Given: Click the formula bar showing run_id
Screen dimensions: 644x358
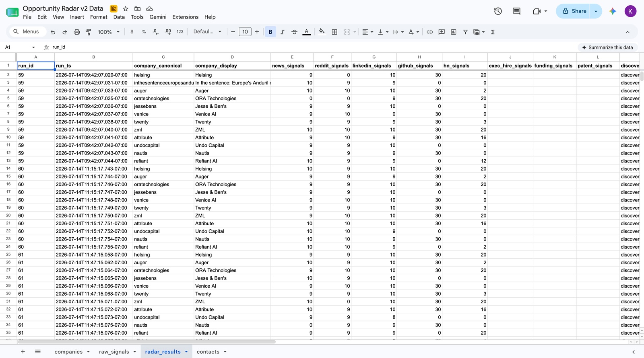Looking at the screenshot, I should 314,47.
